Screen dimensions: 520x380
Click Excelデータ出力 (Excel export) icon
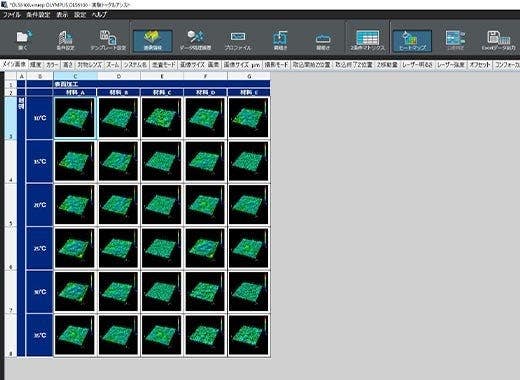coord(498,40)
